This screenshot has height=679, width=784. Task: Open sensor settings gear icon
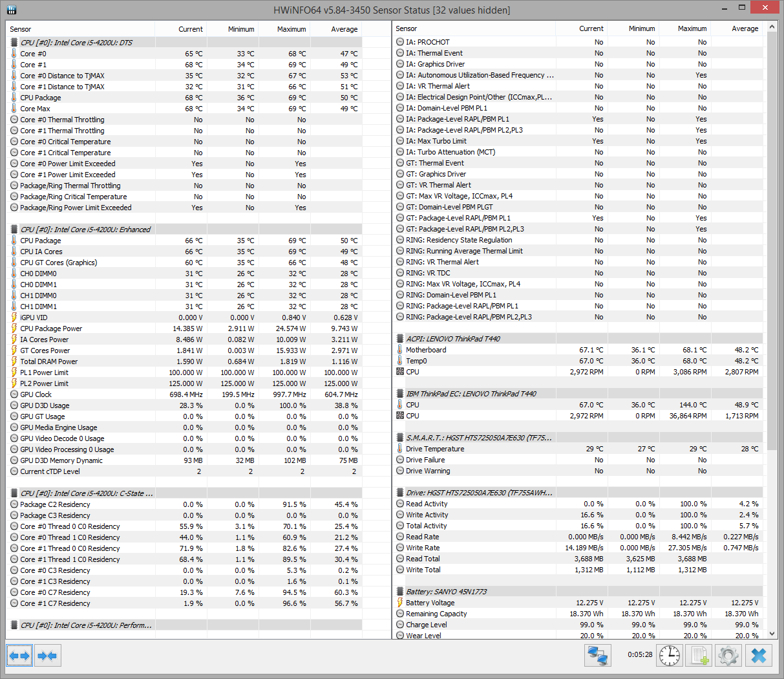728,656
